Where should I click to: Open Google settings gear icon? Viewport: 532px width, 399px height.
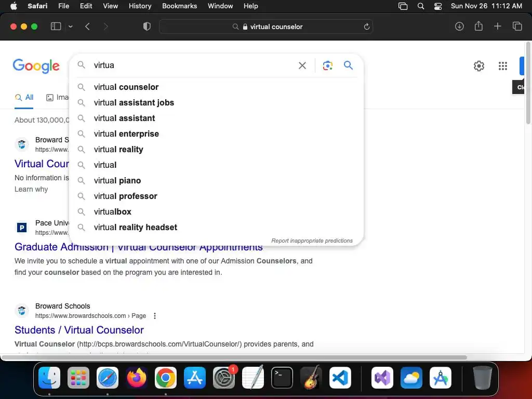[x=478, y=66]
